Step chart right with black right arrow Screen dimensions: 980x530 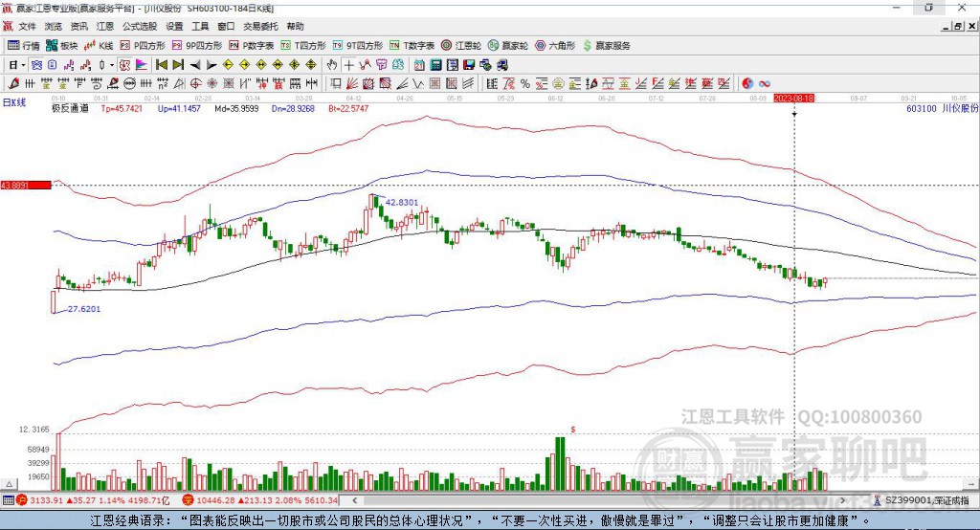coord(212,65)
